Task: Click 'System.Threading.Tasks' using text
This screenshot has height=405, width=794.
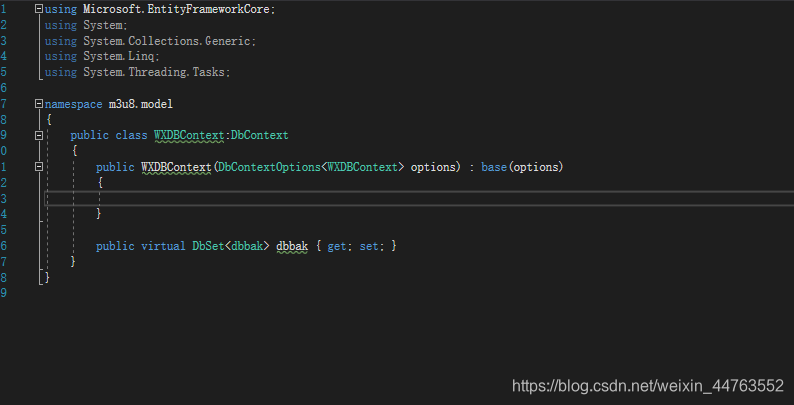Action: click(x=153, y=72)
